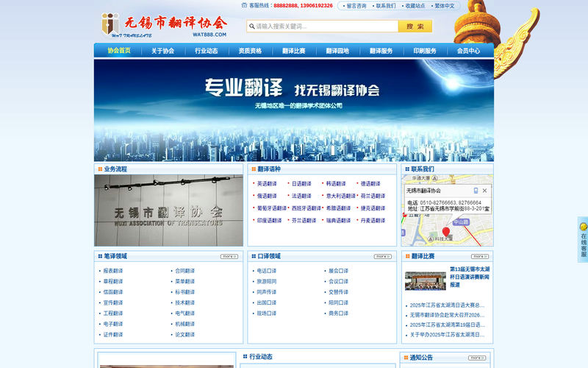Open 同声传译 in 口译领域
Viewport: 588px width, 368px height.
pos(267,291)
